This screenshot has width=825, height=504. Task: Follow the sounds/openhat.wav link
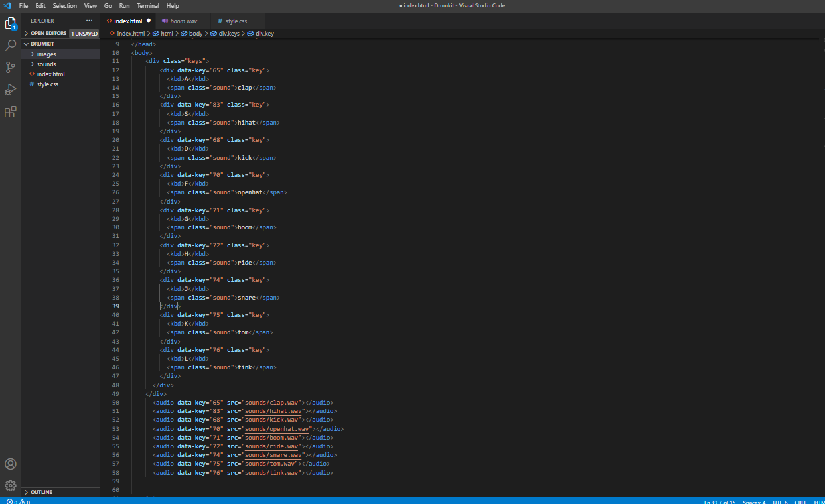(277, 429)
